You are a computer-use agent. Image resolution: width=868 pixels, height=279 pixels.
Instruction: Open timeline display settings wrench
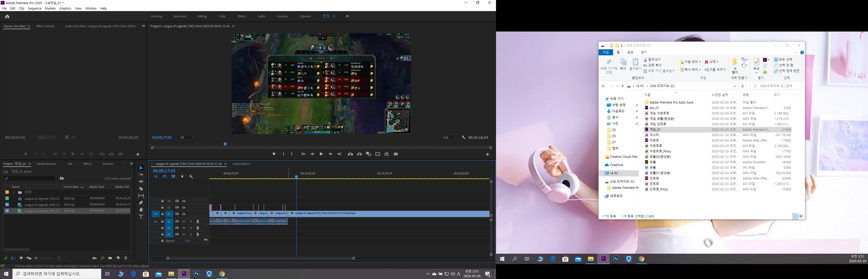(191, 176)
